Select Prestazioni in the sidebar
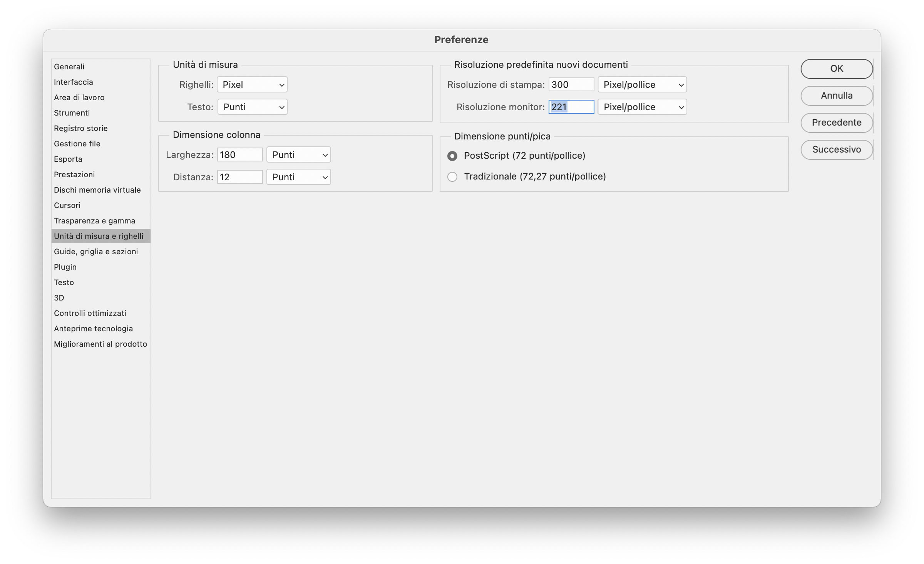 tap(74, 175)
